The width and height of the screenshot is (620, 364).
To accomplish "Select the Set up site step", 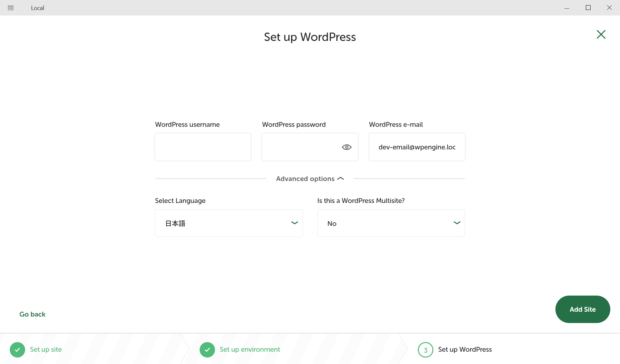I will pos(46,349).
